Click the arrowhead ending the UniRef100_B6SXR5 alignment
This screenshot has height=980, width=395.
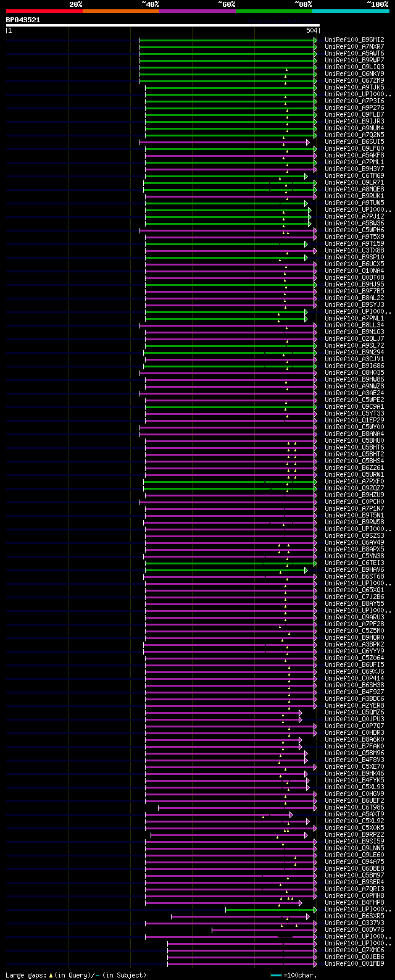[308, 916]
